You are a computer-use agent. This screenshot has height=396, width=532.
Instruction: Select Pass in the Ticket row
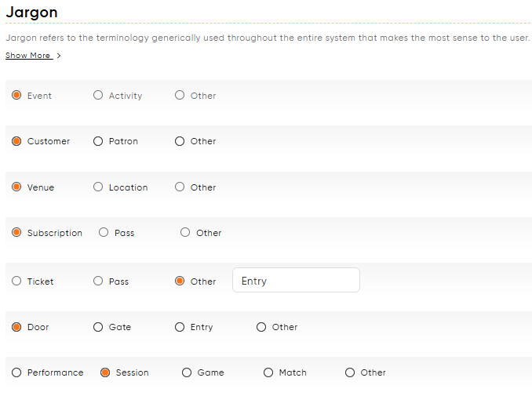pos(98,282)
